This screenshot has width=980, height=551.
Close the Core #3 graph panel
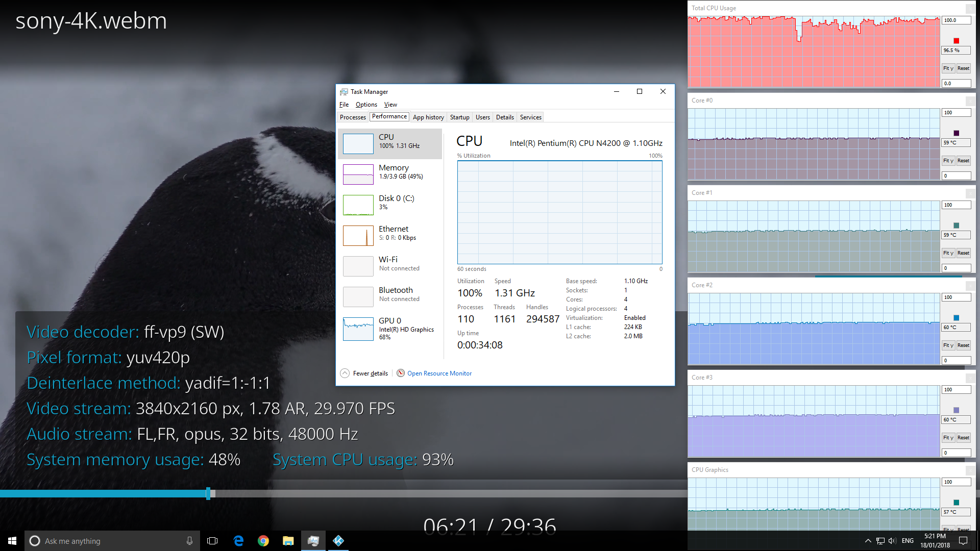click(x=970, y=378)
